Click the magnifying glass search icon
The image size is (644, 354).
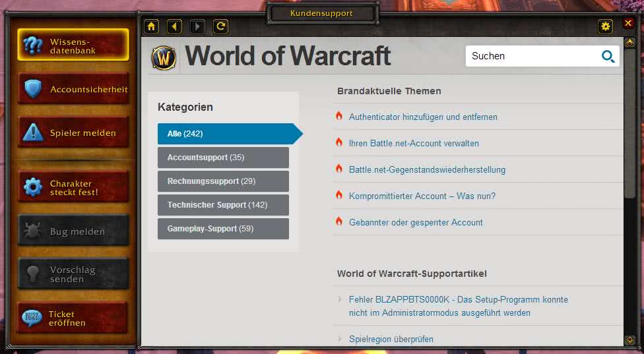(608, 56)
